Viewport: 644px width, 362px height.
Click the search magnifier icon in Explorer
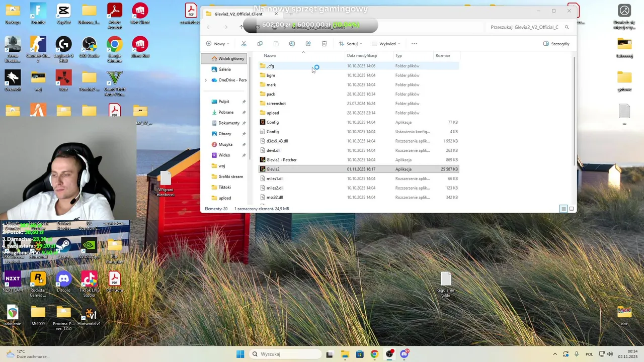coord(567,27)
